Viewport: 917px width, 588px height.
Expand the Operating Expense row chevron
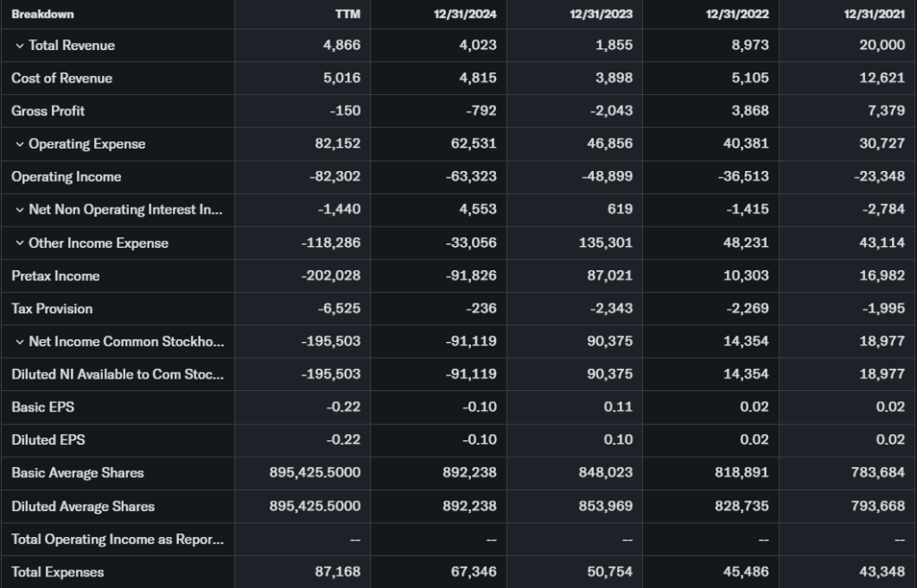coord(20,144)
